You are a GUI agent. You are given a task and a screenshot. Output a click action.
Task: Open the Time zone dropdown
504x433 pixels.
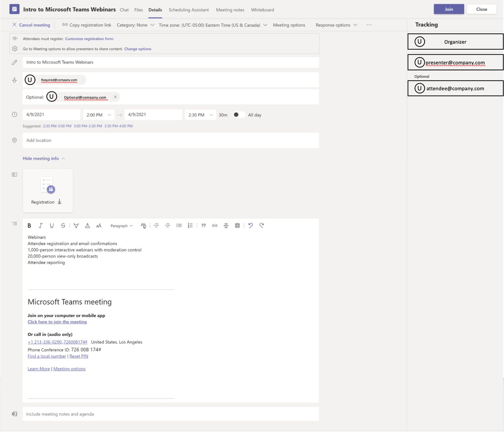pos(213,25)
